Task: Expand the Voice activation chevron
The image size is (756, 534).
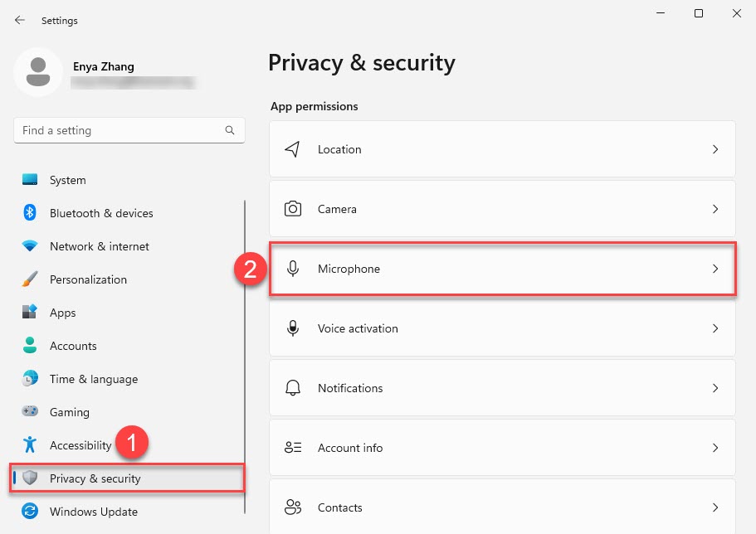Action: point(715,328)
